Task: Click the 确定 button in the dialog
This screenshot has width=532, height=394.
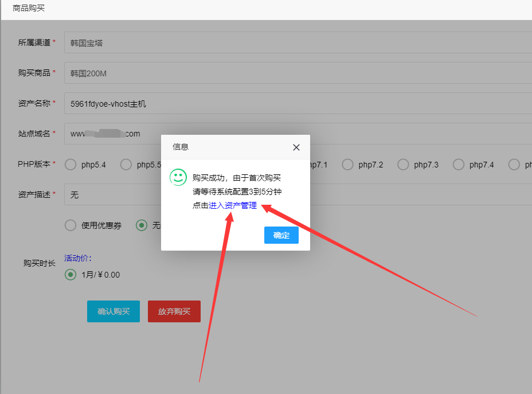Action: coord(281,235)
